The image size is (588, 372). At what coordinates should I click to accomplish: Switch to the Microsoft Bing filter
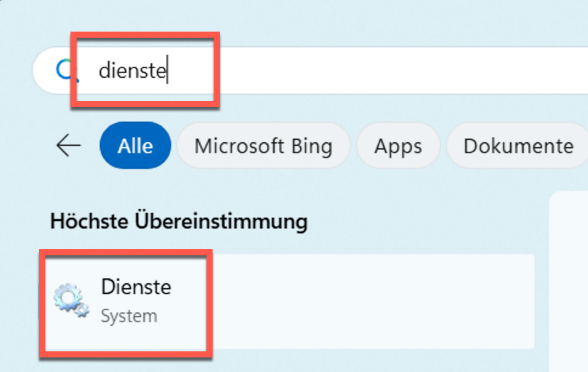263,146
